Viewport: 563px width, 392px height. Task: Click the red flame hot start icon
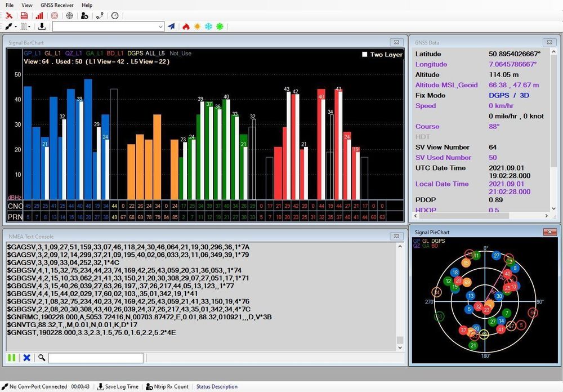coord(186,26)
